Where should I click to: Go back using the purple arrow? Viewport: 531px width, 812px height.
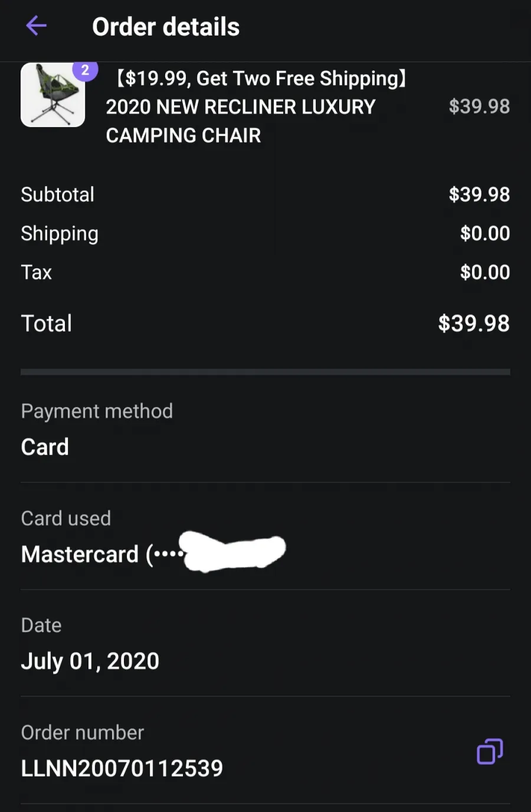(36, 26)
